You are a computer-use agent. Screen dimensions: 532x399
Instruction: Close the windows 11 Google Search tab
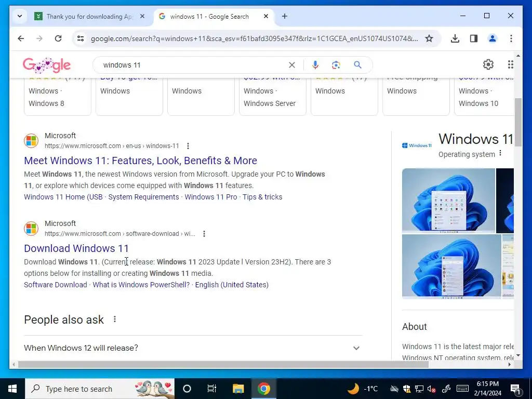coord(266,16)
